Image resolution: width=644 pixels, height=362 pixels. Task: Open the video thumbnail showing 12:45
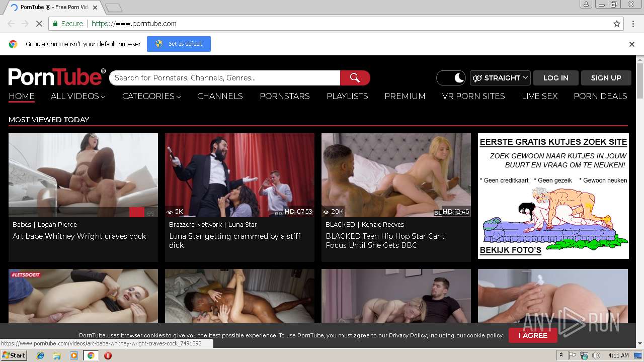pyautogui.click(x=396, y=175)
